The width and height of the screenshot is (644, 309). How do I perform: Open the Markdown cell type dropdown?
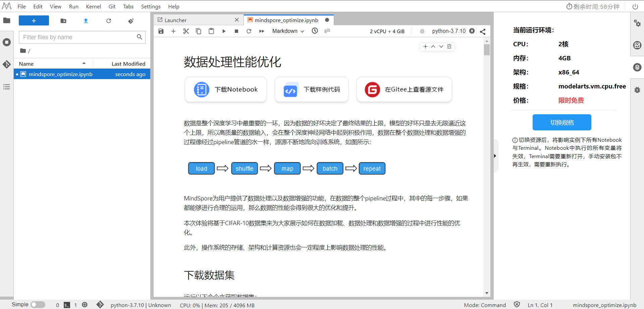click(288, 31)
